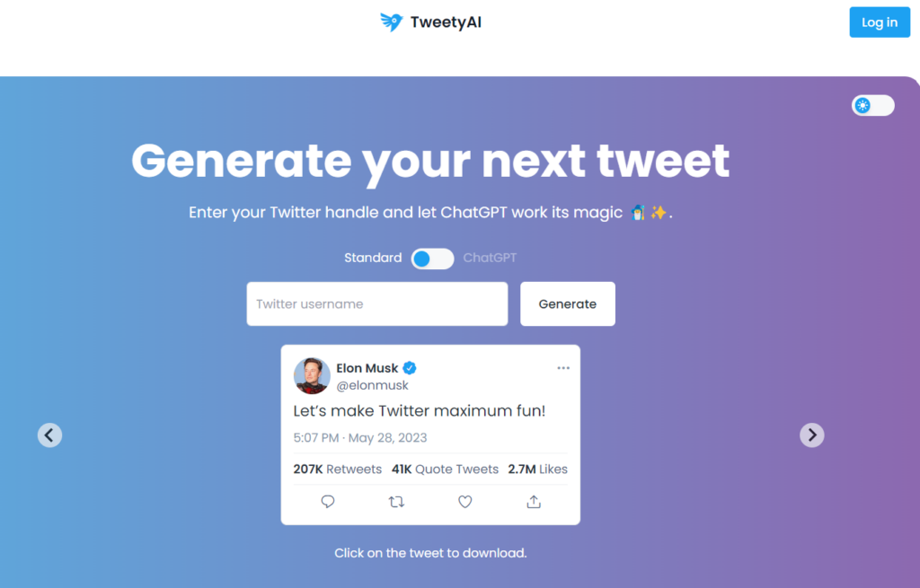
Task: Switch the generator toggle to ChatGPT mode
Action: pos(432,259)
